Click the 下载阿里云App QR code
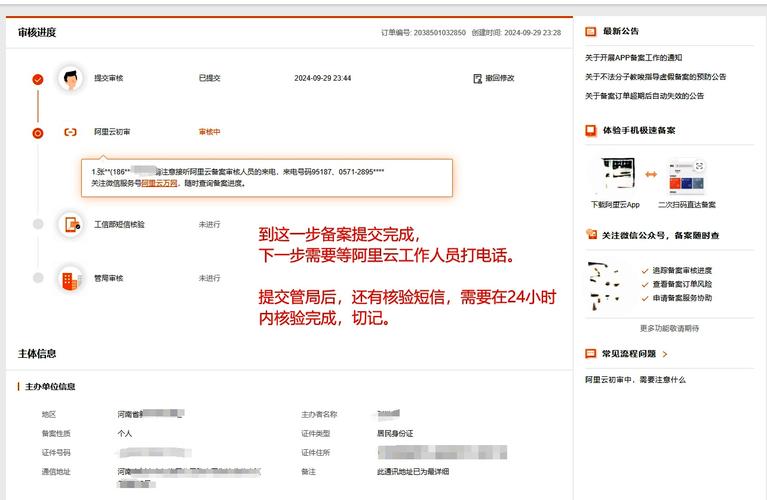The height and width of the screenshot is (500, 767). pyautogui.click(x=617, y=173)
